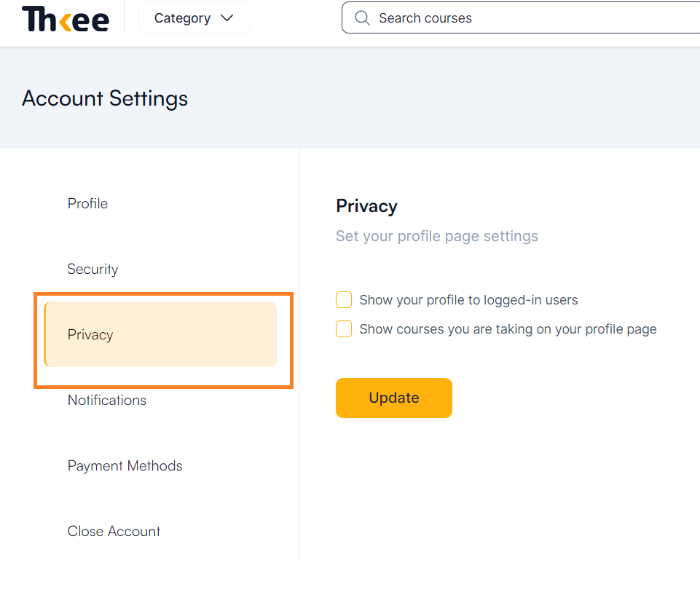Screen dimensions: 700x606
Task: Open the Close Account section
Action: [114, 531]
